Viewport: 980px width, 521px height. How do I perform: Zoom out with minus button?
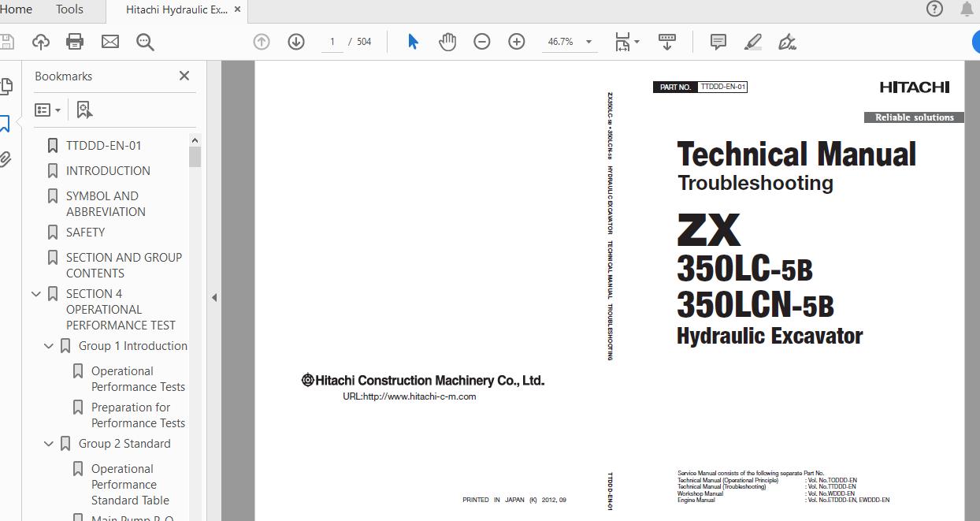(x=482, y=42)
